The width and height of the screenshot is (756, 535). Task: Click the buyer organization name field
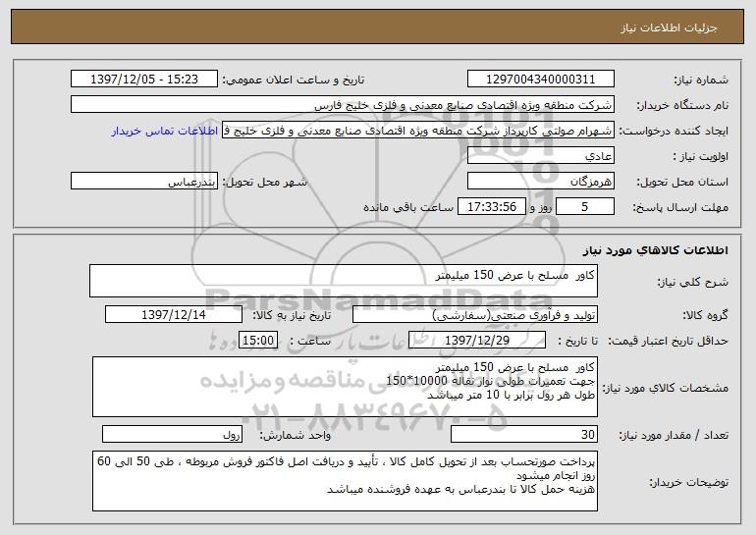pos(343,105)
